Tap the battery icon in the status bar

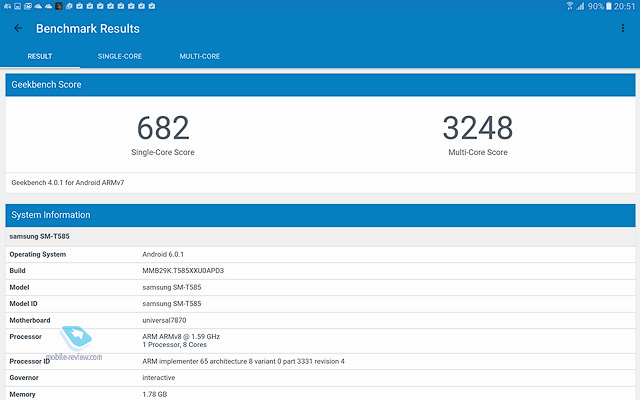609,6
